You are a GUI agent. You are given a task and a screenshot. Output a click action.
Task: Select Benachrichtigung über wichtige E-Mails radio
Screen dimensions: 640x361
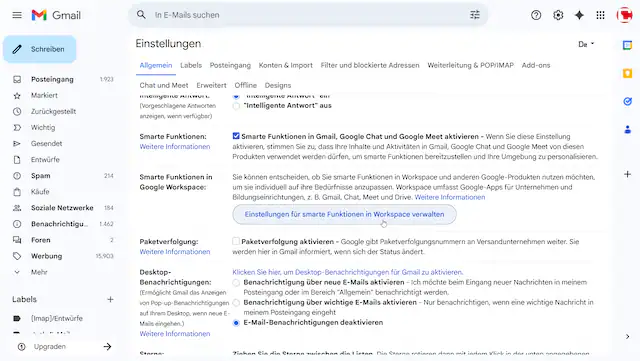[236, 303]
